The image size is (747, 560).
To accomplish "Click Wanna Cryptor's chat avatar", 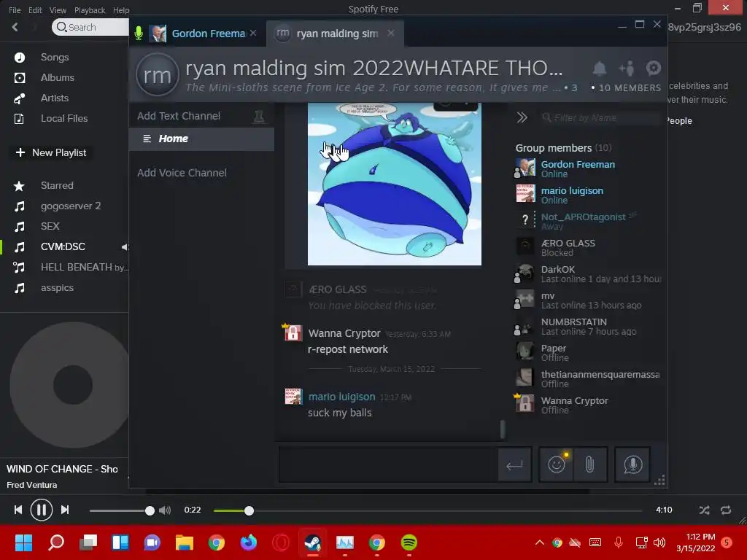I will (293, 332).
